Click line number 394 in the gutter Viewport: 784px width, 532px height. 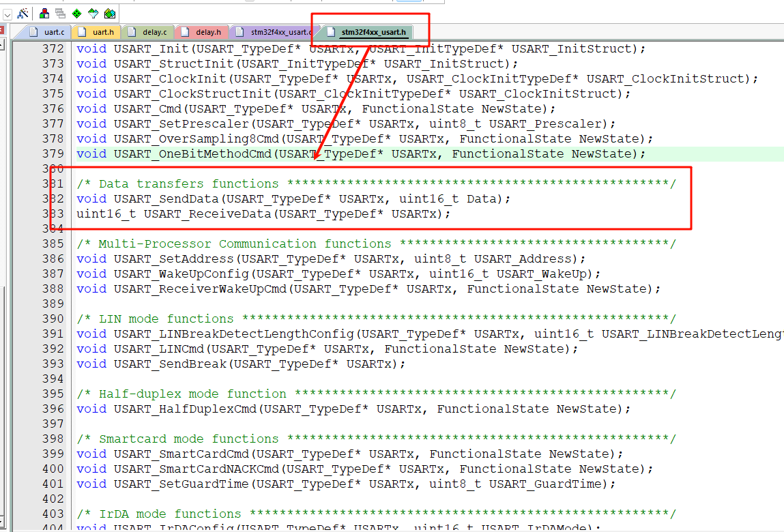[53, 379]
